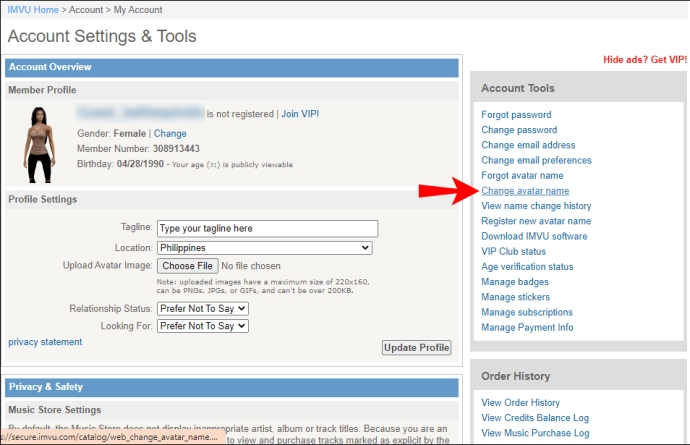This screenshot has height=445, width=690.
Task: Click the avatar thumbnail image
Action: 39,145
